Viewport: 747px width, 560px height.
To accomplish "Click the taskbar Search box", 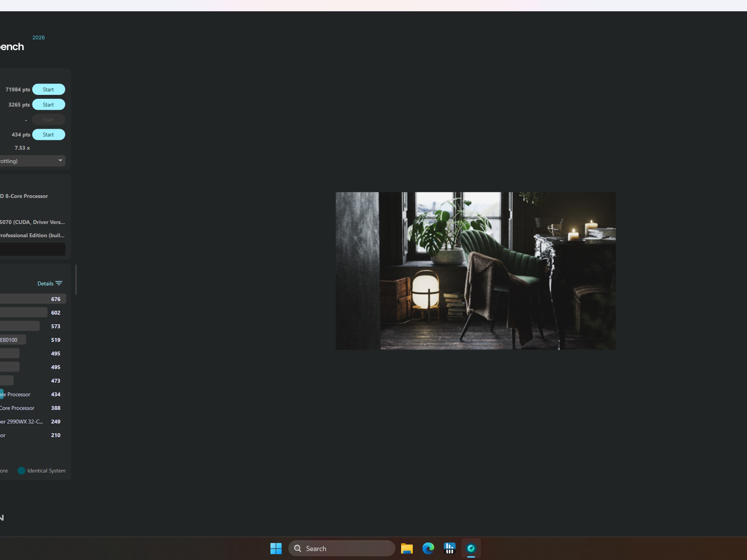I will click(341, 548).
